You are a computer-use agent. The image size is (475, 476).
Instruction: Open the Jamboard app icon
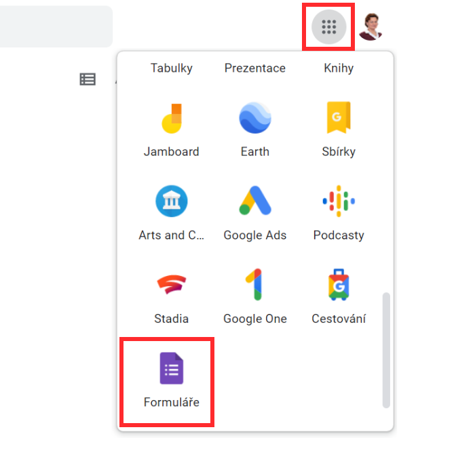pos(172,119)
